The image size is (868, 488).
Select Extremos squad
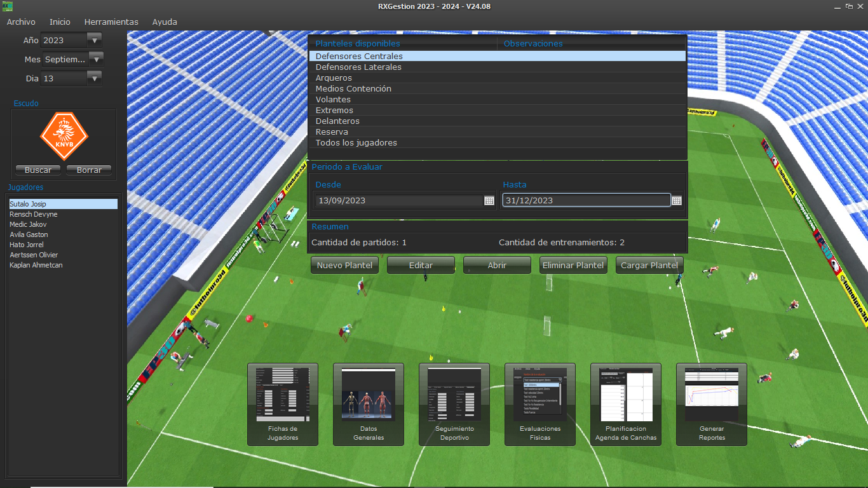click(498, 111)
